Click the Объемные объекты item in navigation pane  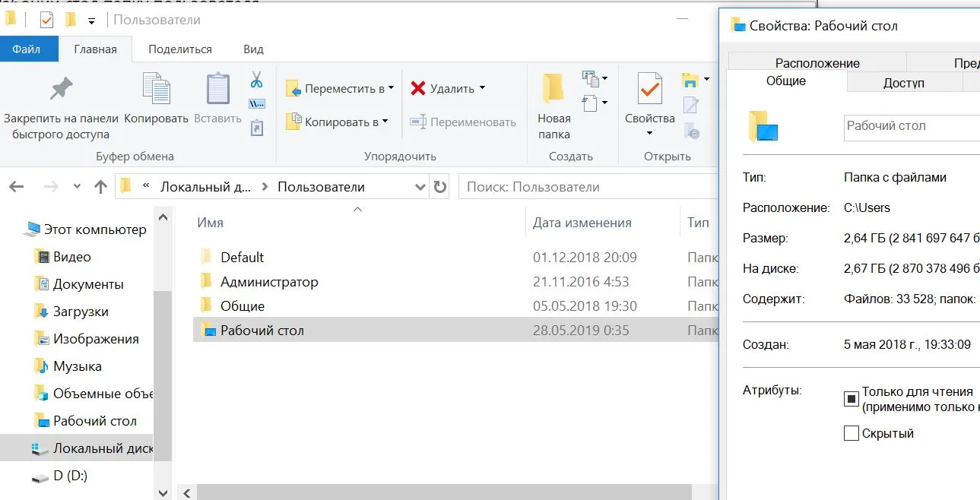coord(93,394)
